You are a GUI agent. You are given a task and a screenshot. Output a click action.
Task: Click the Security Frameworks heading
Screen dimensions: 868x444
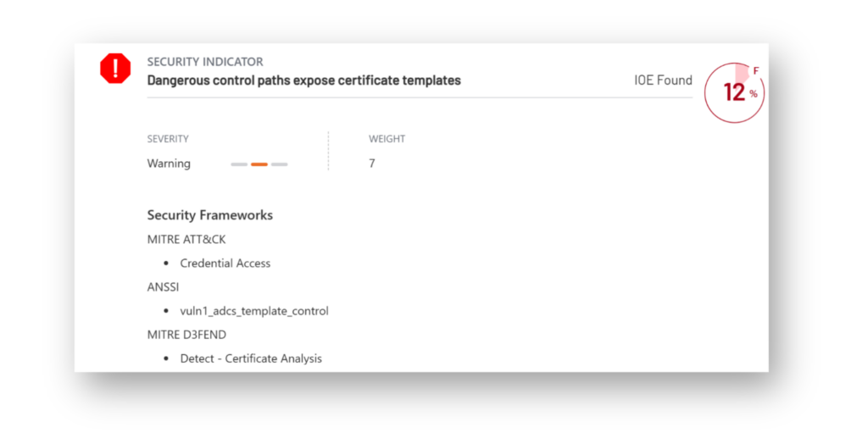210,215
